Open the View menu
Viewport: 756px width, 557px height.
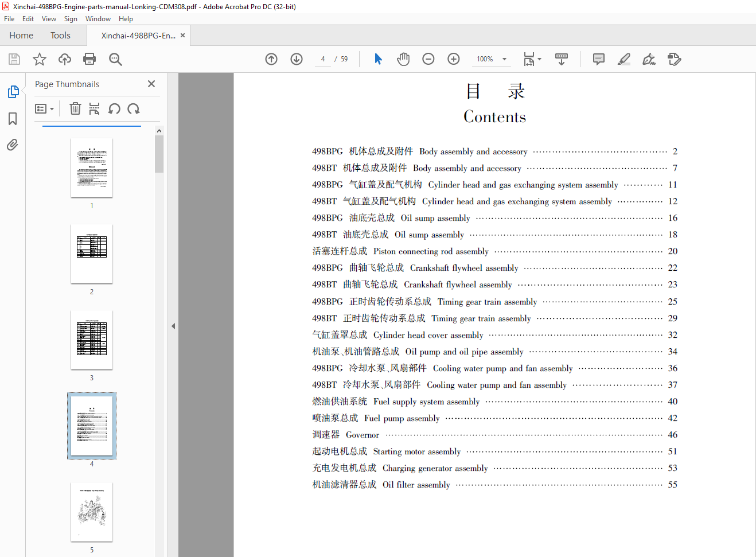[49, 19]
